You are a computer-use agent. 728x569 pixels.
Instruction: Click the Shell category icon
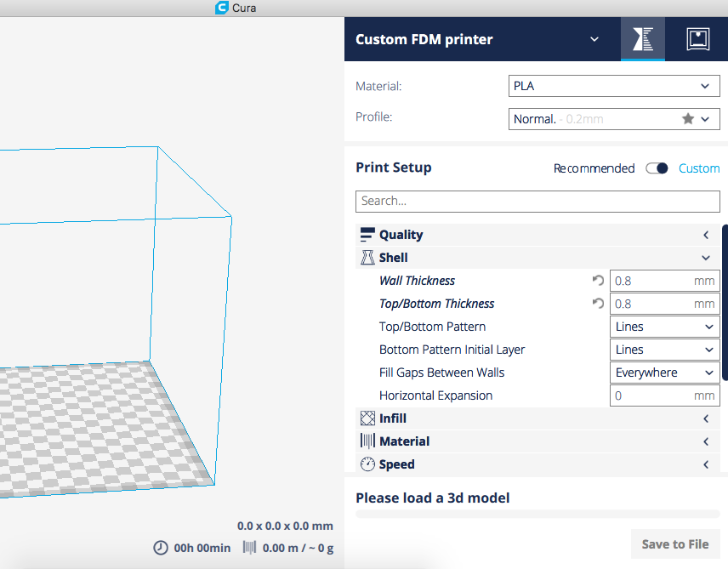coord(367,258)
